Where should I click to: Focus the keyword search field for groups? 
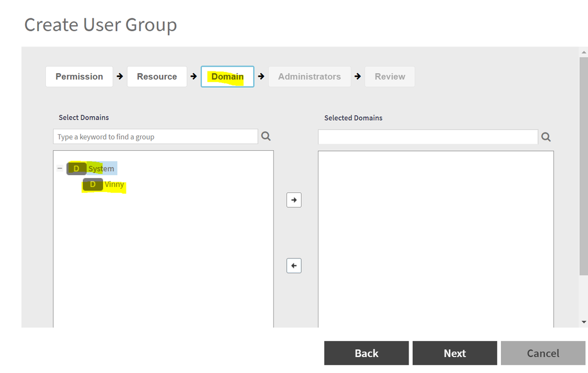coord(155,137)
